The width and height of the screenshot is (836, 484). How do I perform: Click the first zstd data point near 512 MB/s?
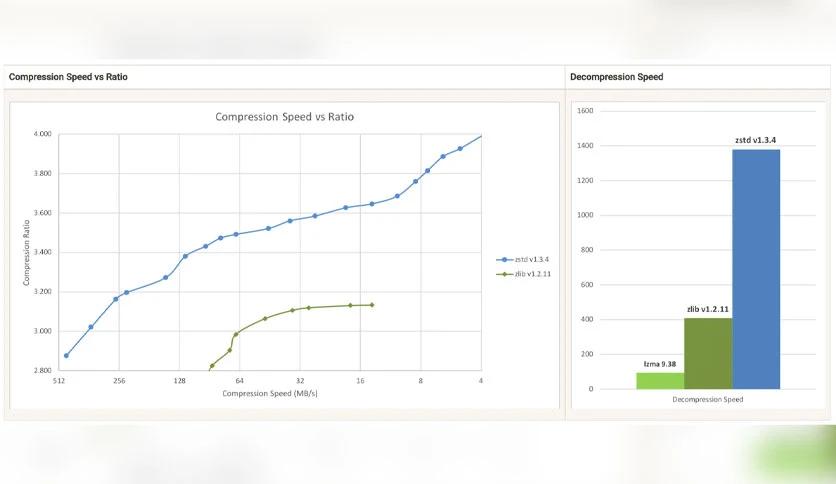(x=66, y=356)
